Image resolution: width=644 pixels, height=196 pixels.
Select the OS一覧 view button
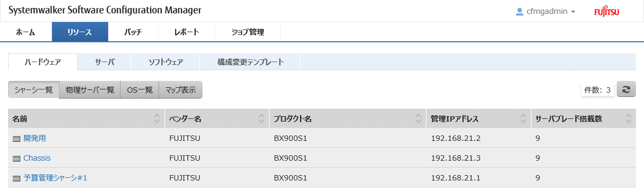click(140, 89)
